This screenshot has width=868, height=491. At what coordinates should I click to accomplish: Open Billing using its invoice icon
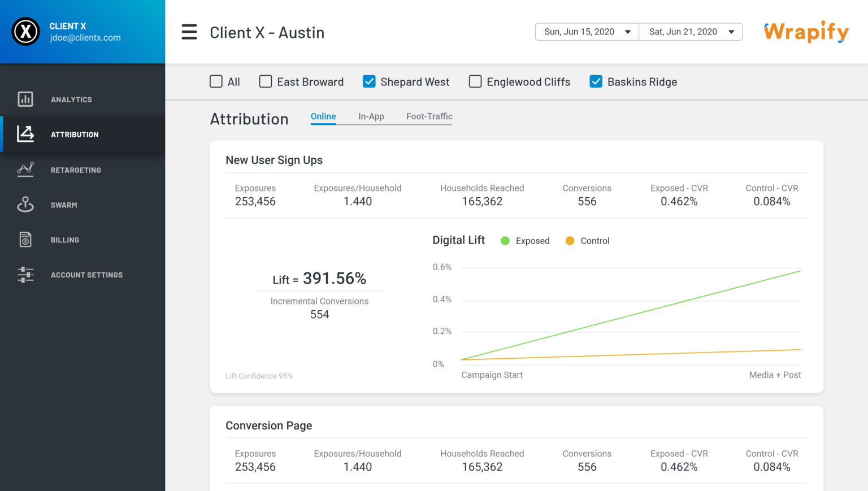[x=25, y=240]
